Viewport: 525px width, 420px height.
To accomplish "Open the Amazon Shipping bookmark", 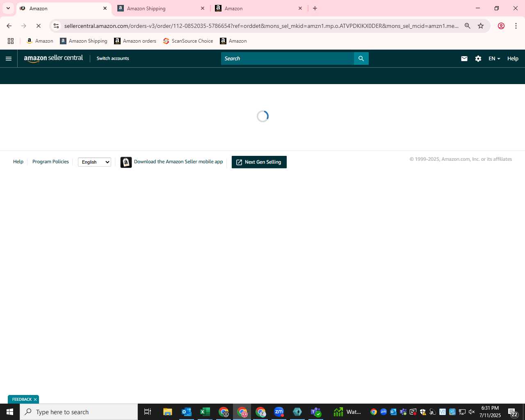I will [84, 41].
